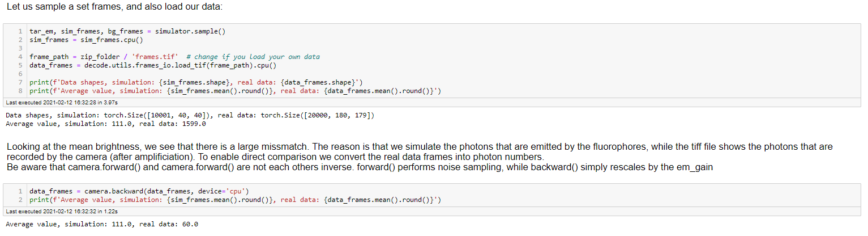Click the 'Let us sample a set frames' text

[x=114, y=7]
